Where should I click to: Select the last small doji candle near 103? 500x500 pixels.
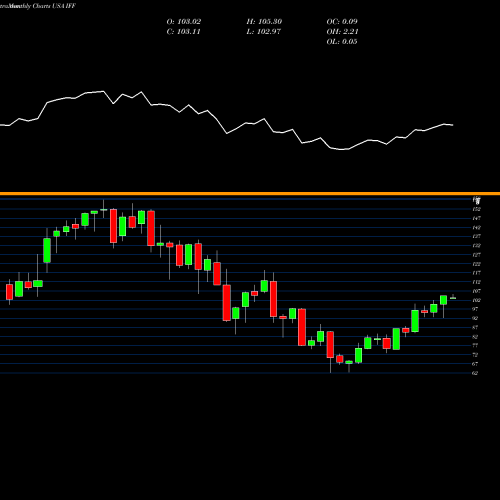[x=453, y=298]
